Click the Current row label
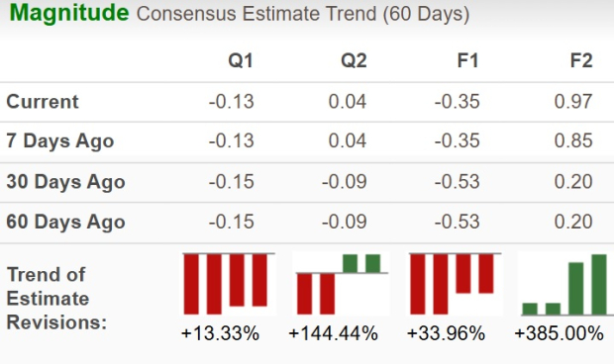The height and width of the screenshot is (364, 614). click(x=43, y=102)
